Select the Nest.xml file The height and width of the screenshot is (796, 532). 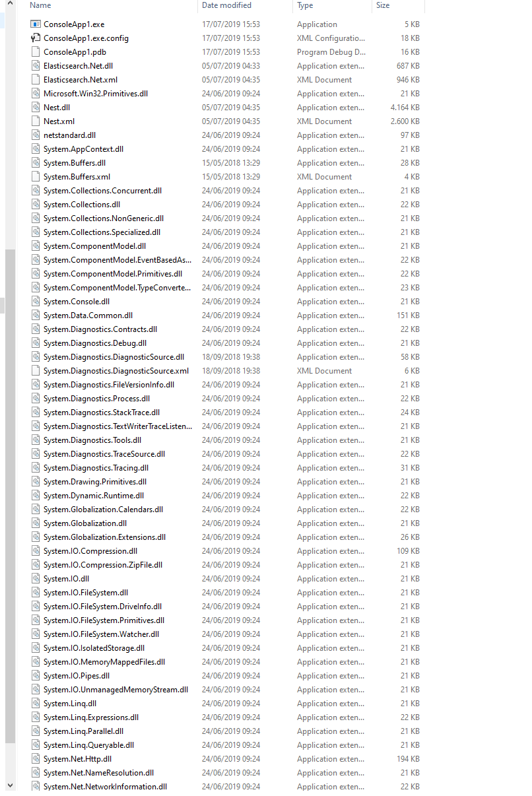(59, 121)
